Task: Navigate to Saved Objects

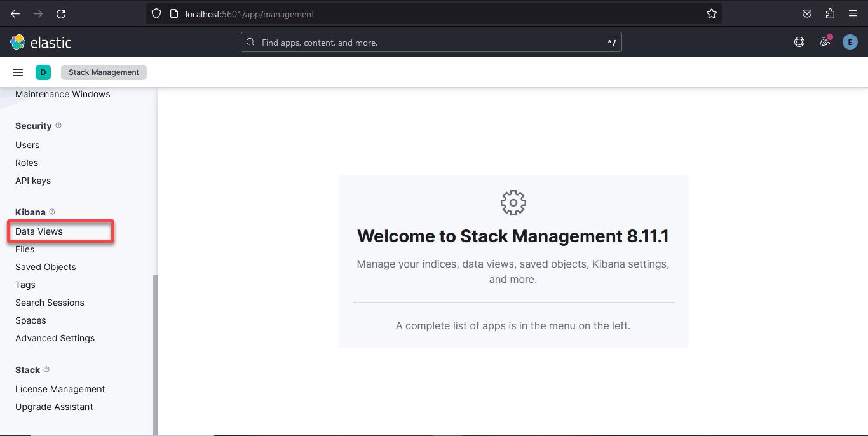Action: click(45, 266)
